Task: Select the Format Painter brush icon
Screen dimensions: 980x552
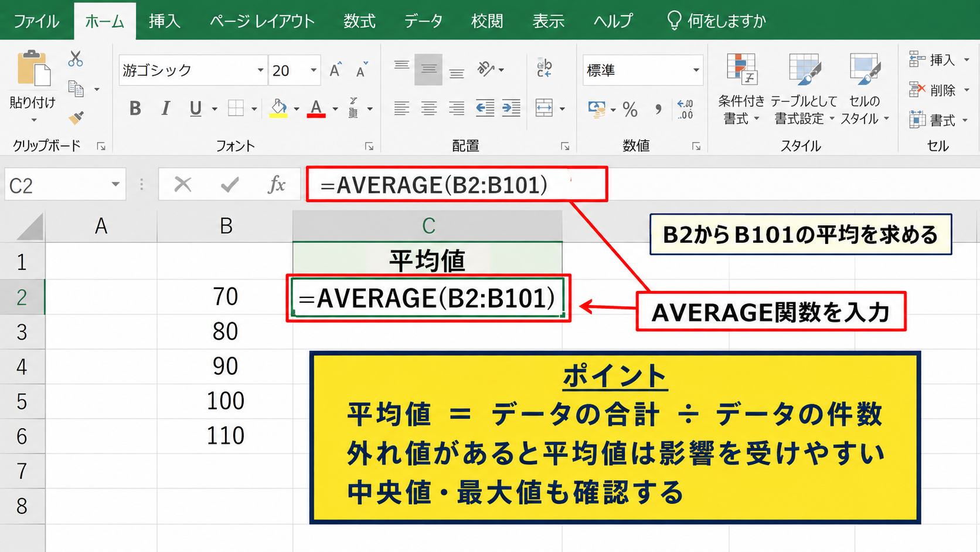Action: (x=76, y=117)
